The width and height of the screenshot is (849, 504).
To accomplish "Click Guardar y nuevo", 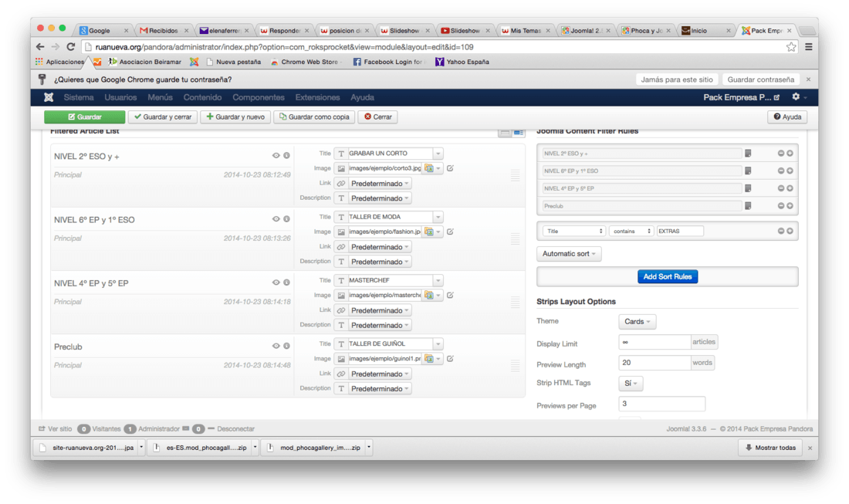I will pyautogui.click(x=235, y=117).
